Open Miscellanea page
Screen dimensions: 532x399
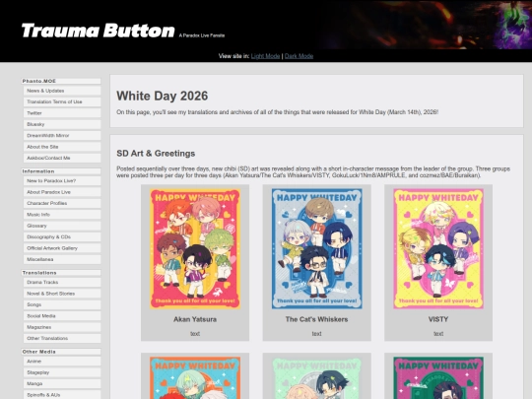click(x=62, y=259)
